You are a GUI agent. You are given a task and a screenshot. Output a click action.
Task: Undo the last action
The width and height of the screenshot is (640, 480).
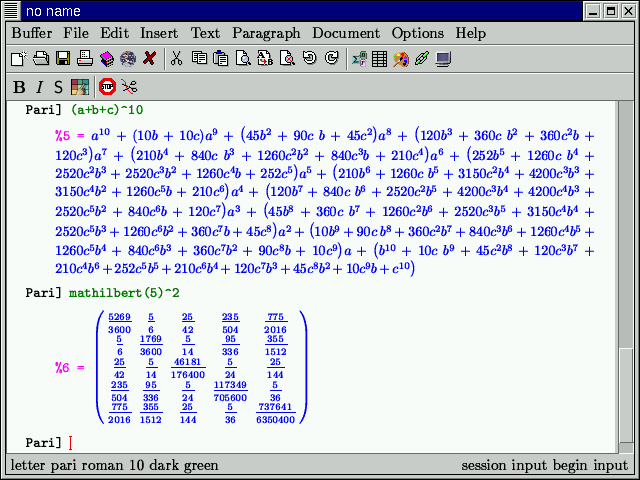tap(310, 58)
